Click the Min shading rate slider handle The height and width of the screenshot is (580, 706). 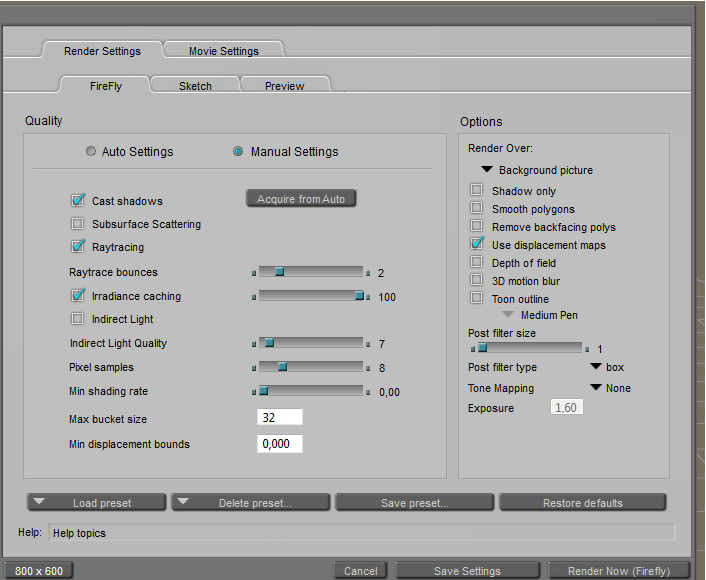pos(264,391)
